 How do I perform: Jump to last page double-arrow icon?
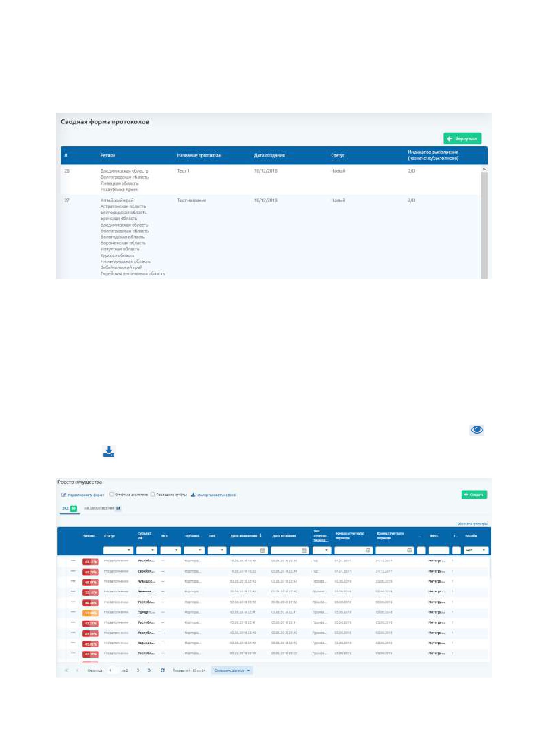tap(149, 670)
